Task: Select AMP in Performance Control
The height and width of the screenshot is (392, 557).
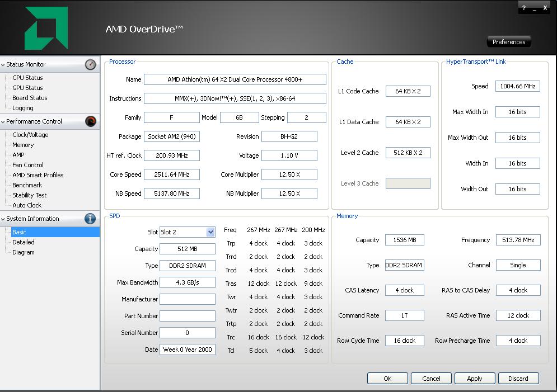Action: coord(18,155)
